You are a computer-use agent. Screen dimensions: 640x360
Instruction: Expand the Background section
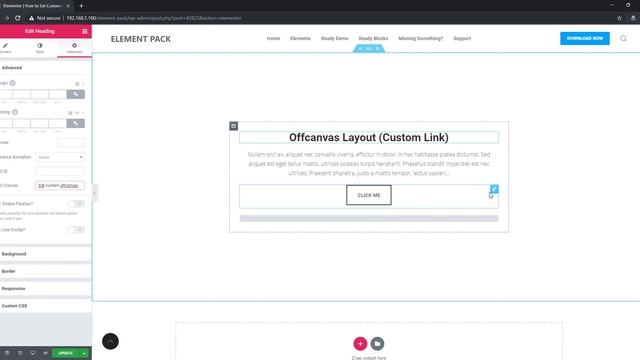click(46, 254)
